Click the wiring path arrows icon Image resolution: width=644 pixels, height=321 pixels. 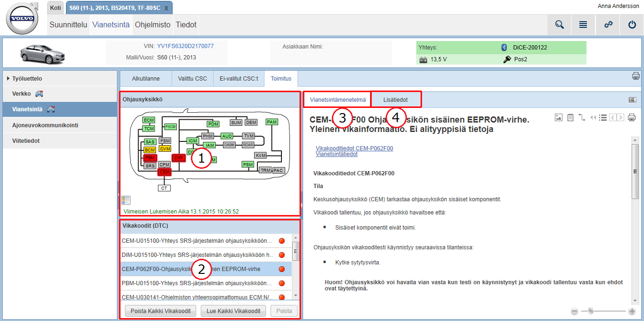[581, 117]
